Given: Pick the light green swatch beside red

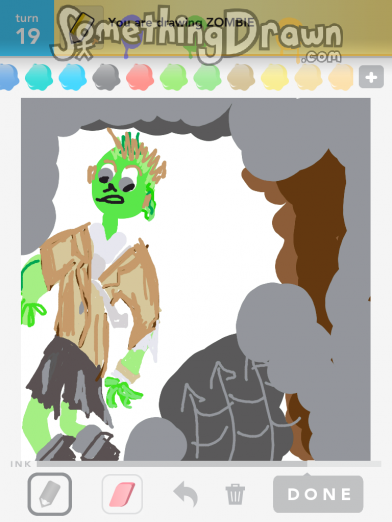Looking at the screenshot, I should click(174, 77).
